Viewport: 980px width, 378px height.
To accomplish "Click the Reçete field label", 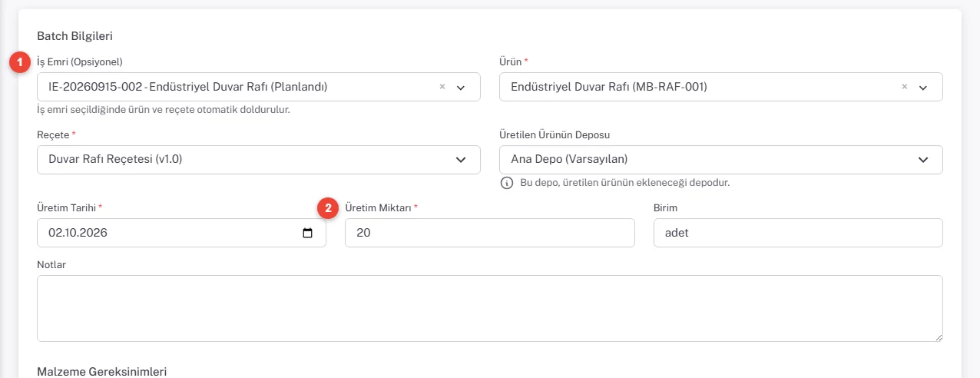I will 53,135.
